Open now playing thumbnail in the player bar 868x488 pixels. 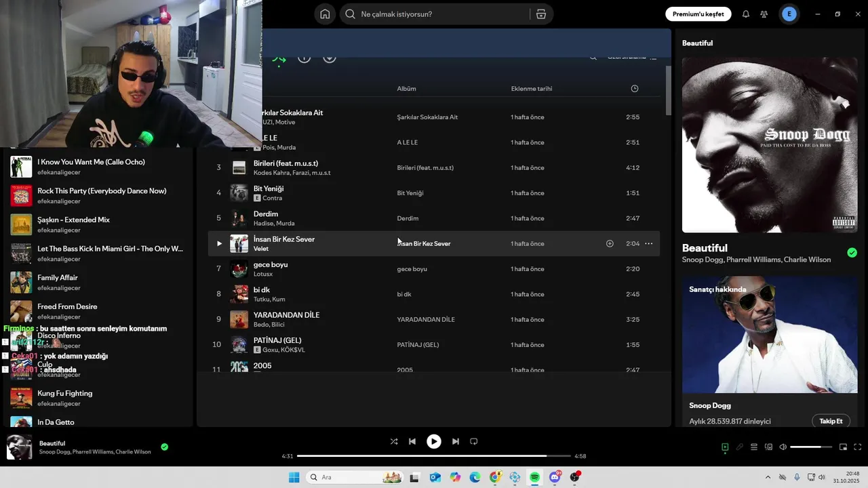[19, 447]
